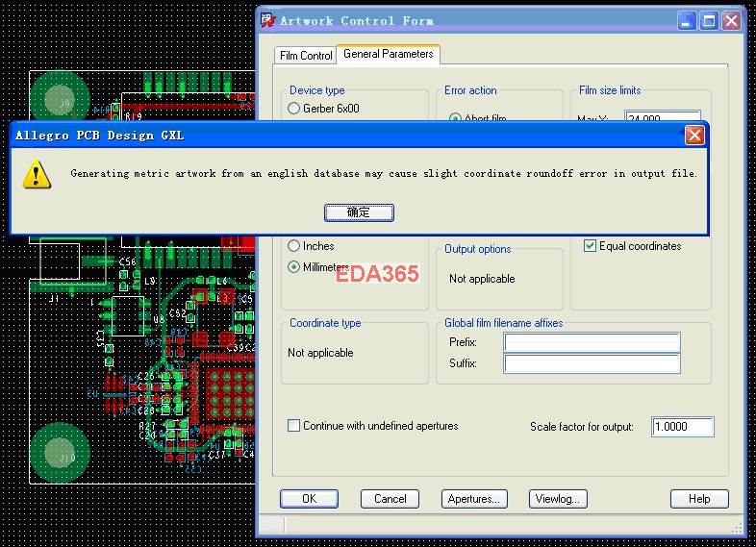This screenshot has height=547, width=756.
Task: Switch to the Film Control tab
Action: [306, 56]
